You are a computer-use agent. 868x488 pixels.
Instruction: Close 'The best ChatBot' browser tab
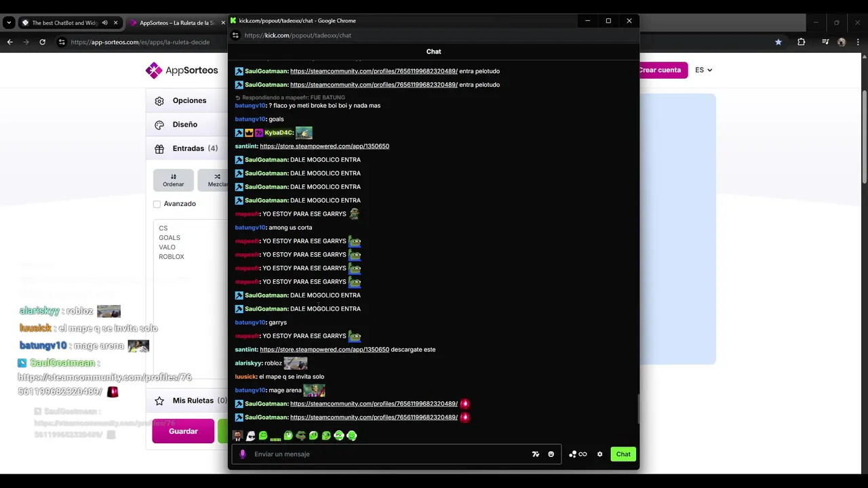pos(115,22)
